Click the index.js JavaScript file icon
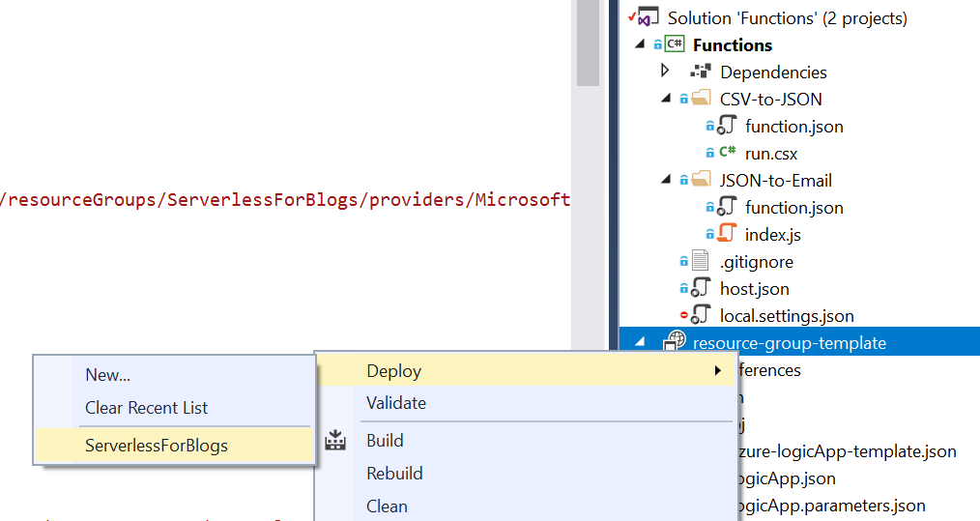Viewport: 980px width, 521px height. click(x=727, y=234)
